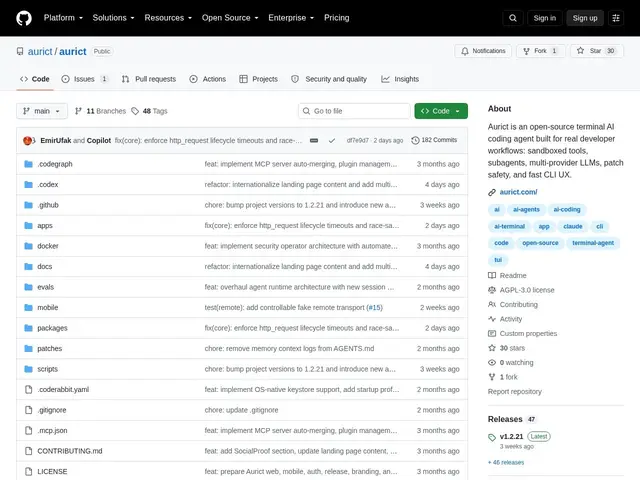Image resolution: width=640 pixels, height=480 pixels.
Task: Open the Contributing sidebar link
Action: point(518,305)
